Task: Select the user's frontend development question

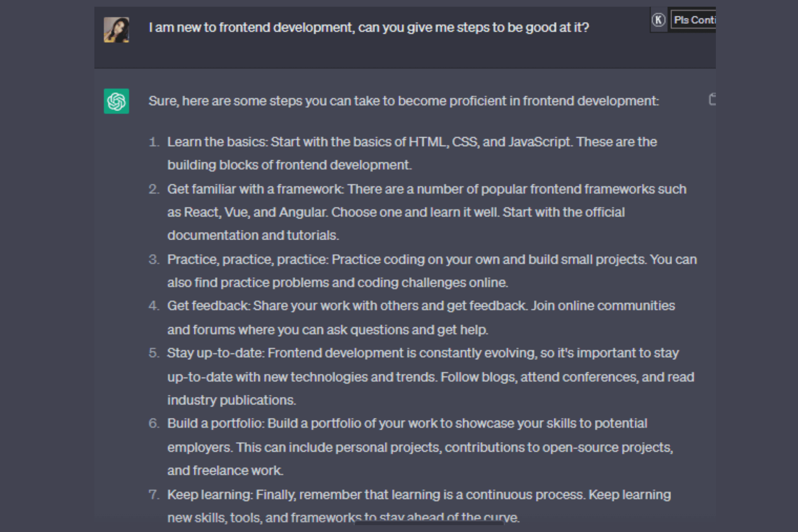Action: point(369,27)
